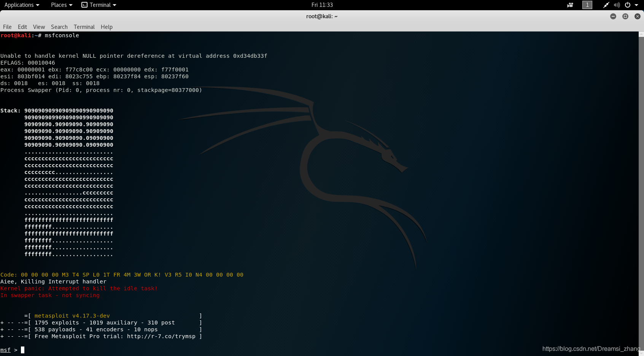Click the screen recorder camera icon
This screenshot has width=644, height=356.
pyautogui.click(x=570, y=5)
